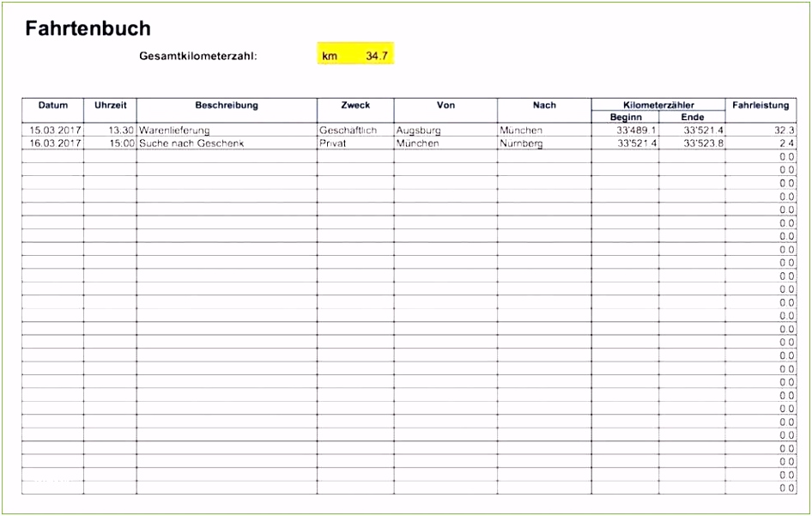Click the Beginn sub-header
Screen dimensions: 812x516
(x=626, y=117)
